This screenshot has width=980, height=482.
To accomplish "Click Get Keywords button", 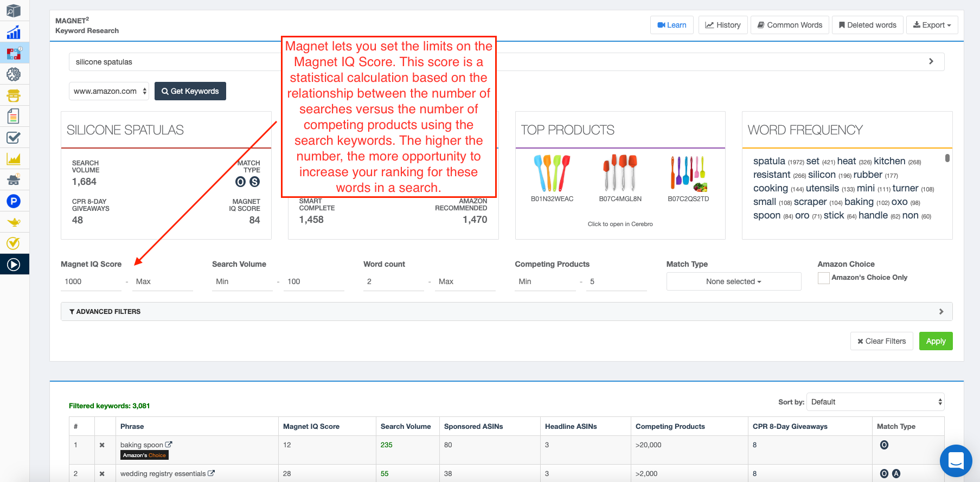I will click(190, 91).
